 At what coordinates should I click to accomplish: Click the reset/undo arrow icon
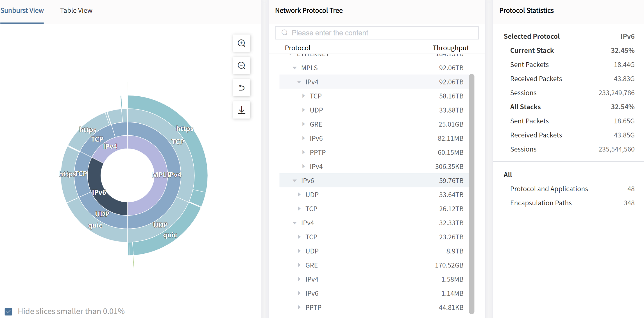(x=241, y=88)
